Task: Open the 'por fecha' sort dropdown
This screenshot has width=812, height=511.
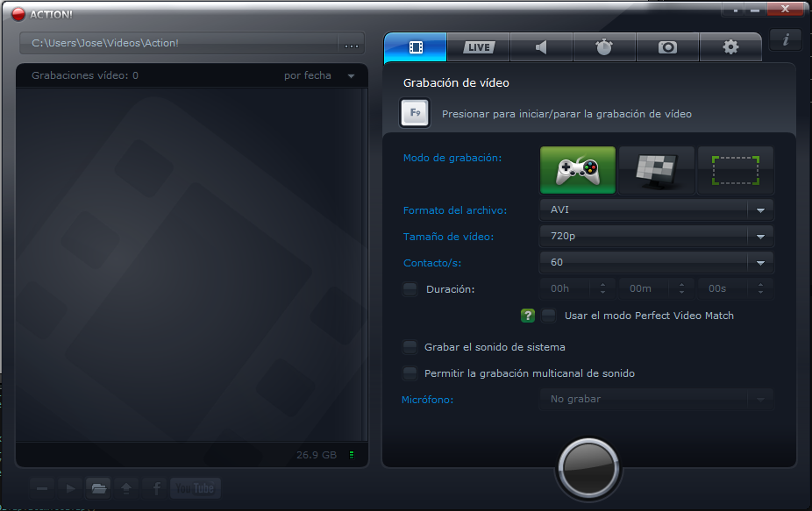Action: [x=319, y=75]
